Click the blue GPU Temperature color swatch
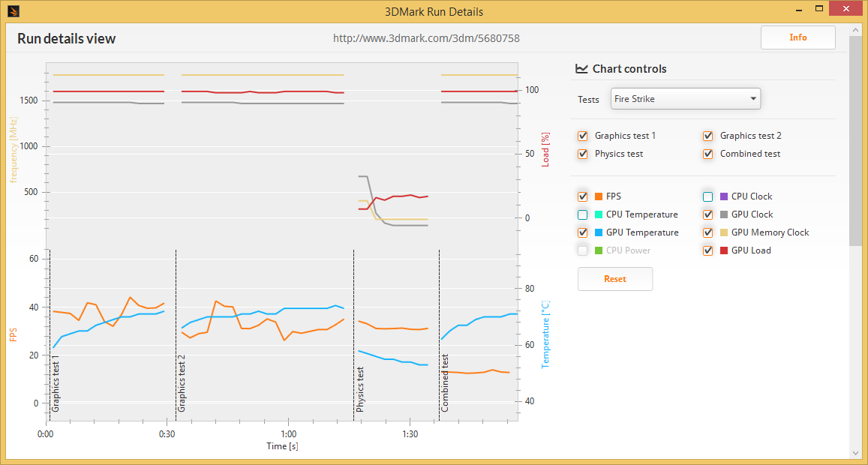 (x=599, y=232)
